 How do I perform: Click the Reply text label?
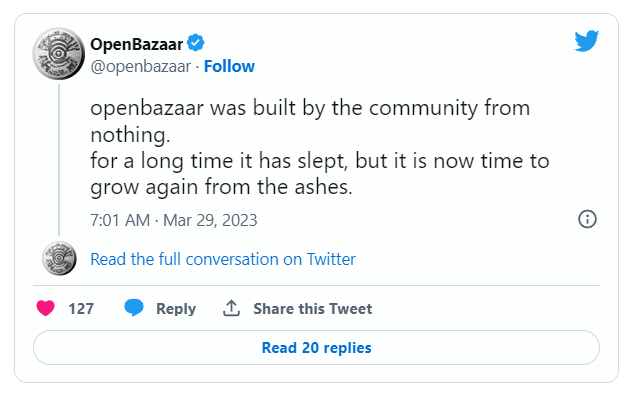[x=176, y=309]
